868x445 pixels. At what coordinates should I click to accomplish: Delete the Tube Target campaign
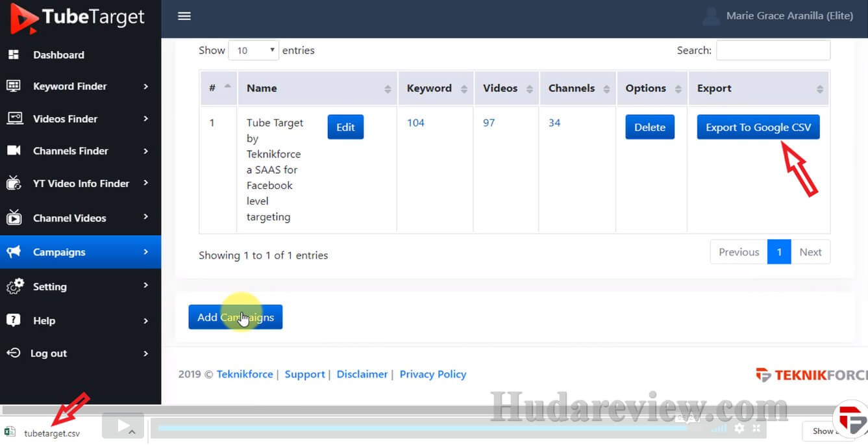pyautogui.click(x=649, y=127)
